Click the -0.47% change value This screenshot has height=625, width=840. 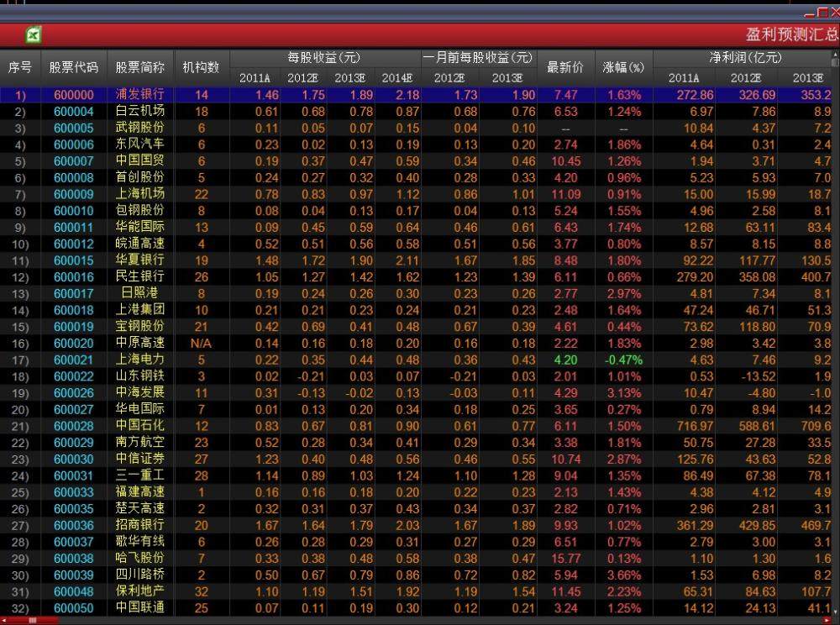coord(623,360)
